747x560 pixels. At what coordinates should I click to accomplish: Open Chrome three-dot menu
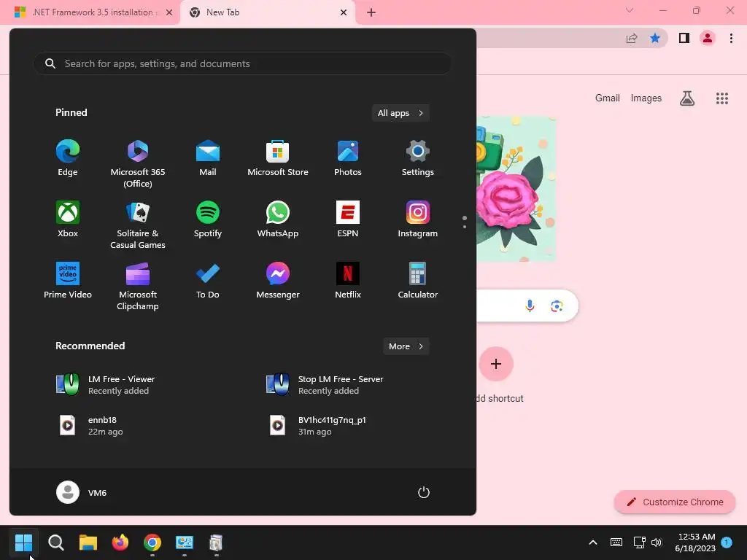coord(731,38)
